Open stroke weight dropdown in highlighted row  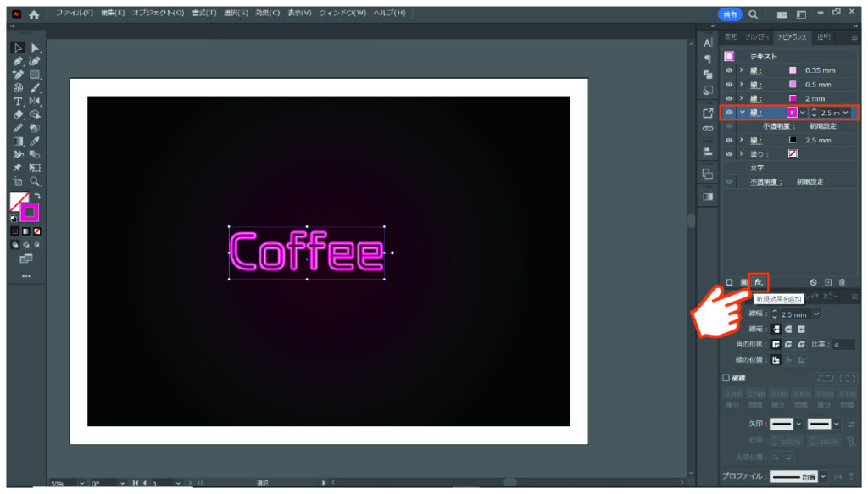click(846, 113)
